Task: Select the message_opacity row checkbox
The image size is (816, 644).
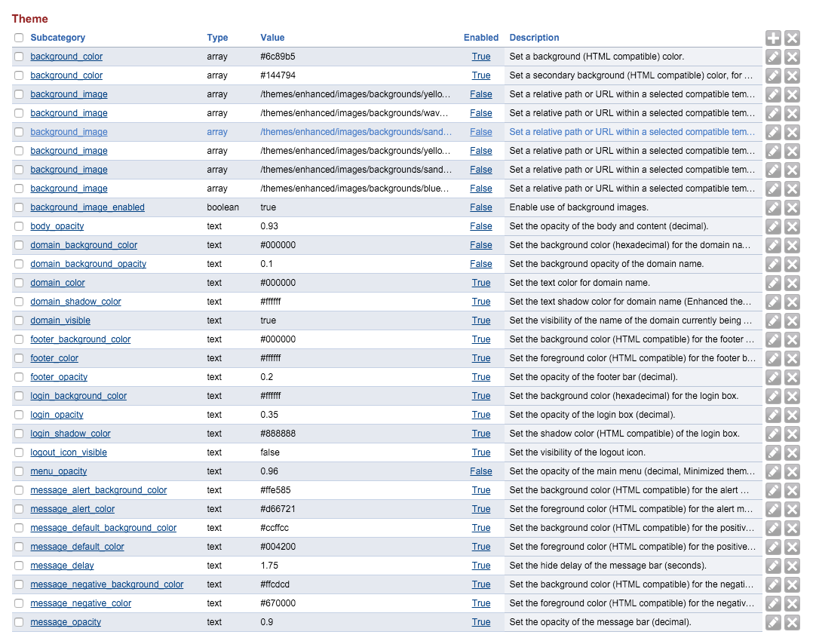Action: 19,621
